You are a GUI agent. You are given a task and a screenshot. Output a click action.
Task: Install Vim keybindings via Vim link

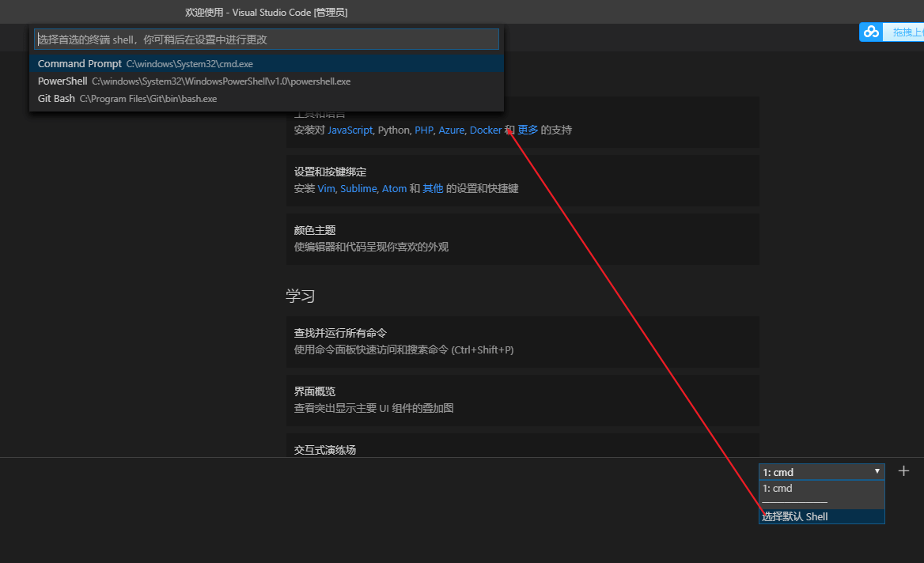point(326,188)
